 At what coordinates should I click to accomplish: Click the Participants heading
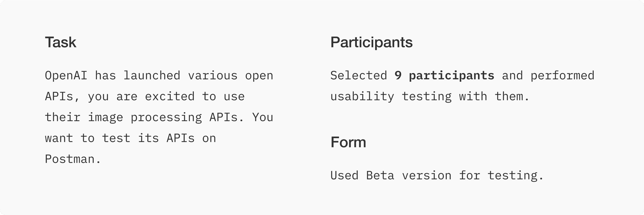(x=371, y=42)
